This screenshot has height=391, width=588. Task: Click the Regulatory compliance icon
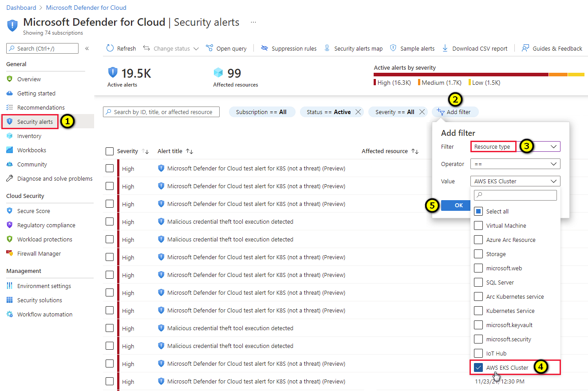coord(10,225)
